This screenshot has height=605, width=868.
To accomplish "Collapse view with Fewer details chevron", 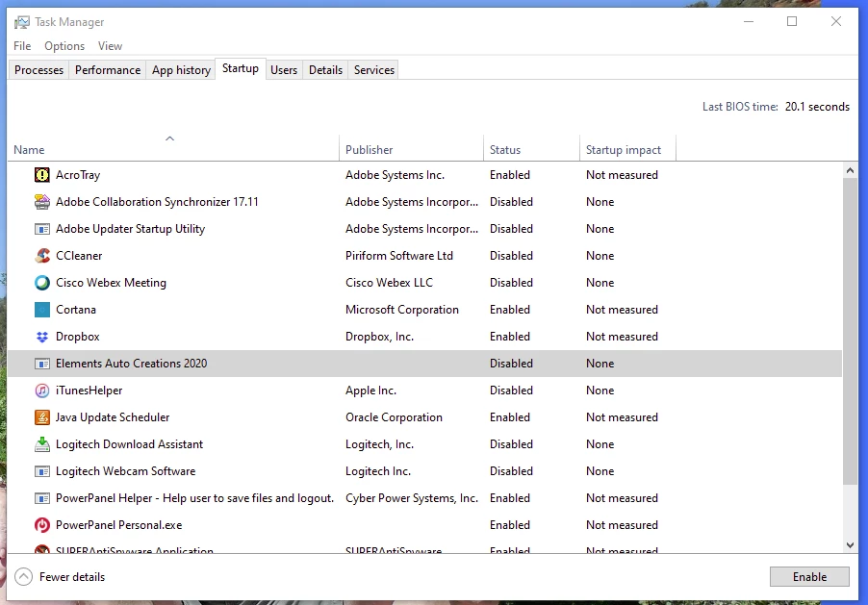I will tap(23, 577).
